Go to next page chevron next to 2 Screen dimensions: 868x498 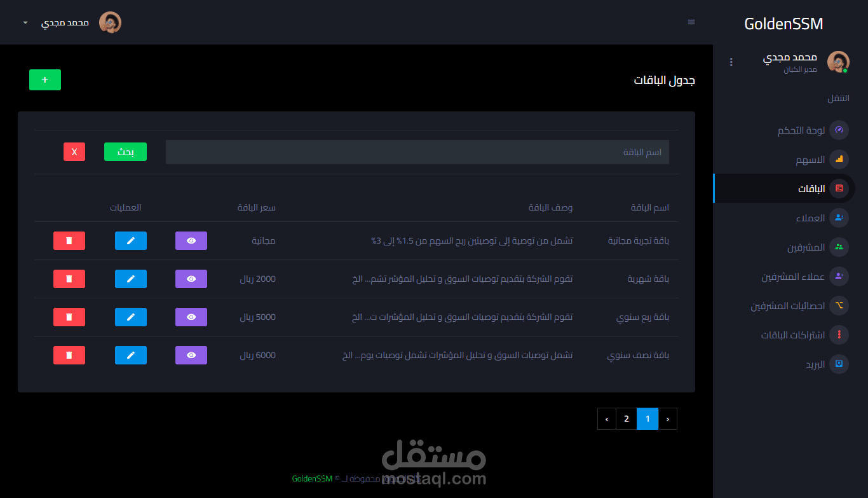click(607, 418)
